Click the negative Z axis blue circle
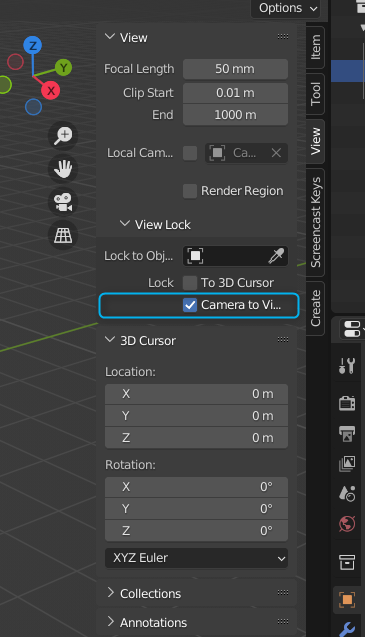The height and width of the screenshot is (637, 365). pos(33,107)
